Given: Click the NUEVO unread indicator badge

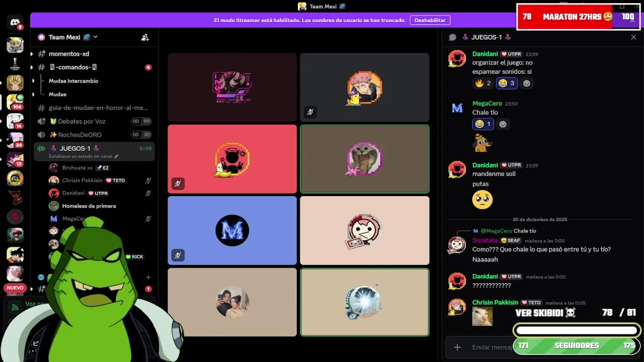Looking at the screenshot, I should click(x=15, y=288).
